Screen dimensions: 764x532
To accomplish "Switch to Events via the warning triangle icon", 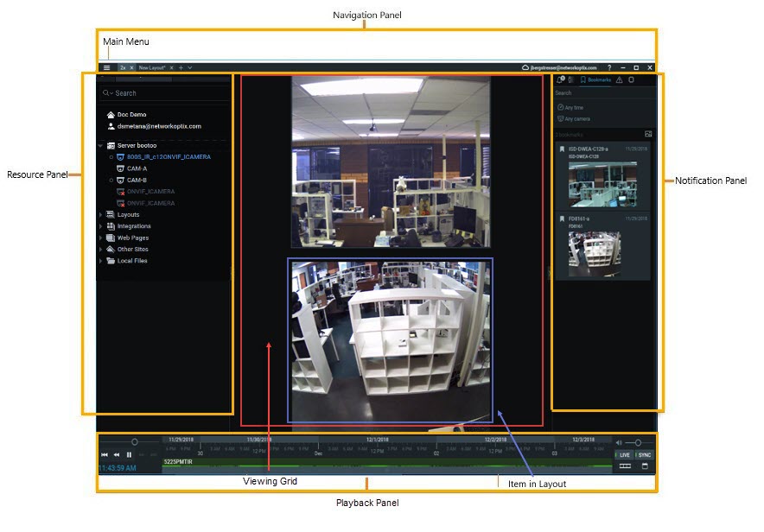I will point(620,79).
